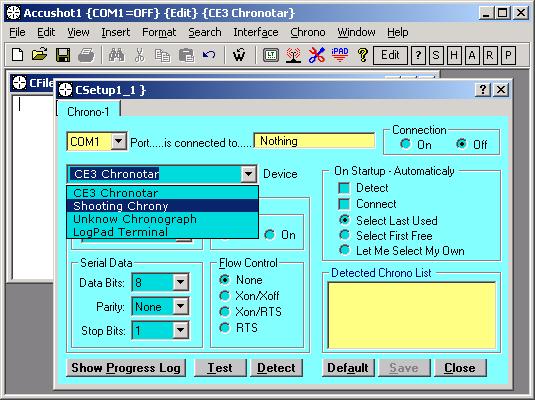Click the printer toolbar icon

tap(86, 55)
